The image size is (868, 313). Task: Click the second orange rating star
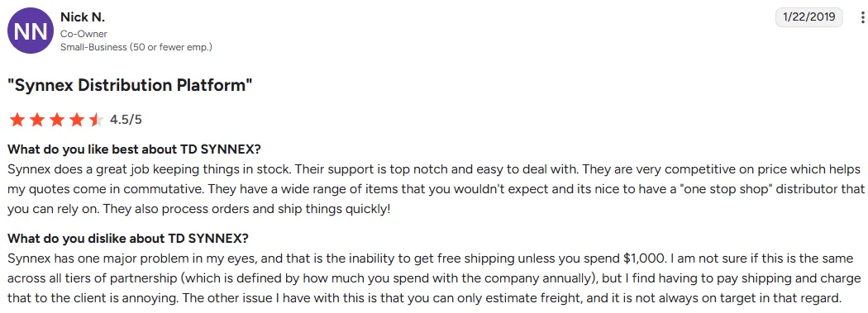pyautogui.click(x=37, y=120)
